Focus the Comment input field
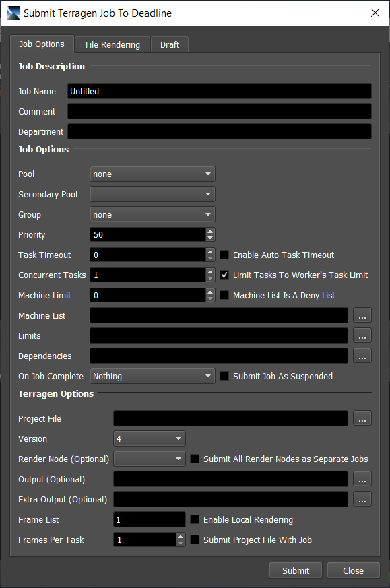The image size is (390, 588). click(220, 111)
